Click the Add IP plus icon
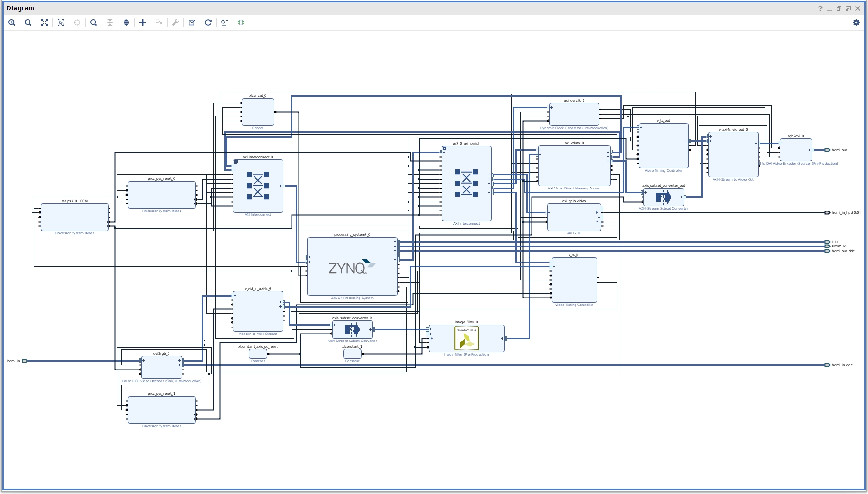 click(x=143, y=22)
